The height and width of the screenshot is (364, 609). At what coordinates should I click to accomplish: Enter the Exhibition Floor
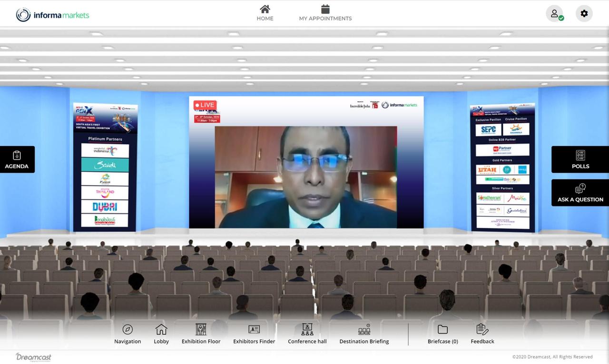click(201, 334)
